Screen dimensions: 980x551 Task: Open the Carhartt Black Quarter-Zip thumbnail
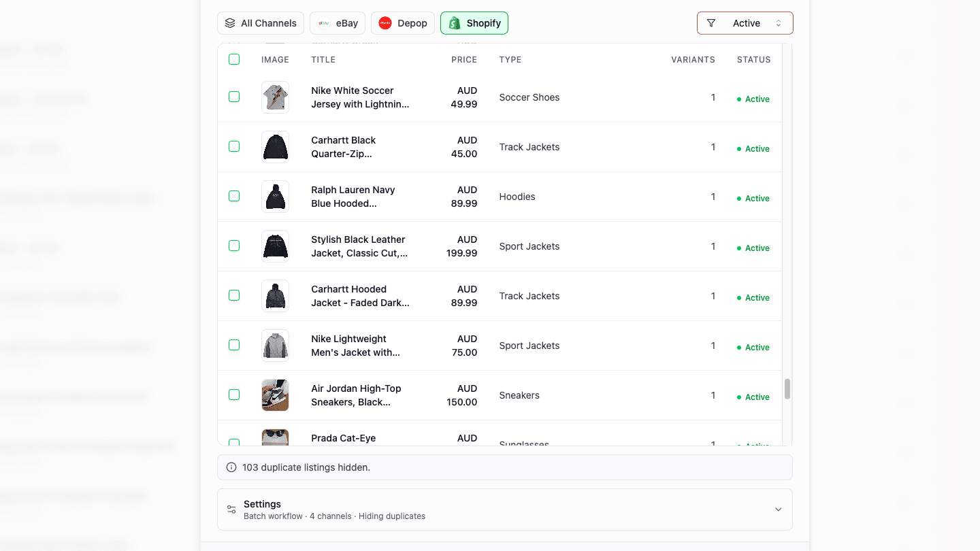[x=275, y=147]
